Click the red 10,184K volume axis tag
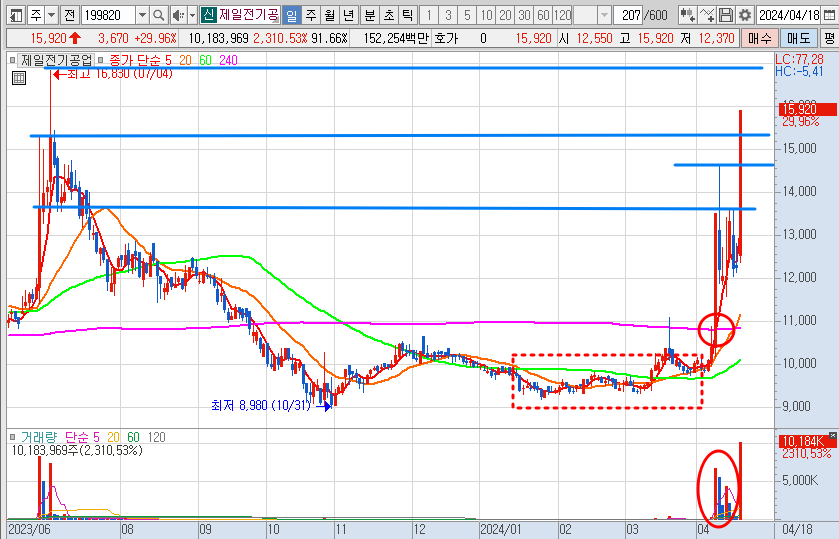The width and height of the screenshot is (839, 539). click(805, 442)
